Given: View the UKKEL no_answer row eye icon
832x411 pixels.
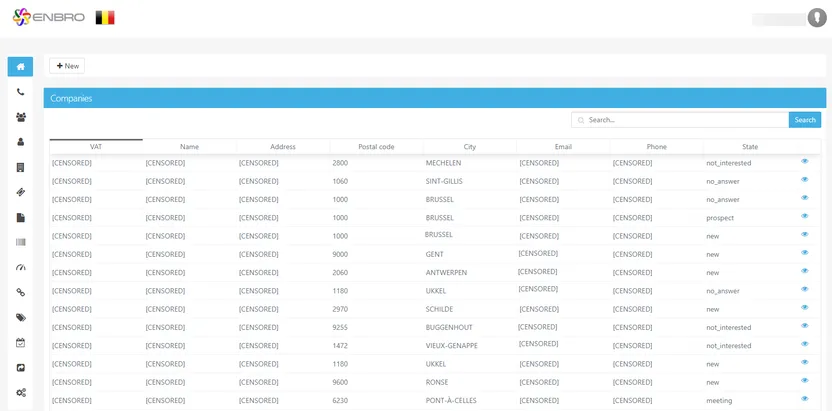Looking at the screenshot, I should pos(804,289).
